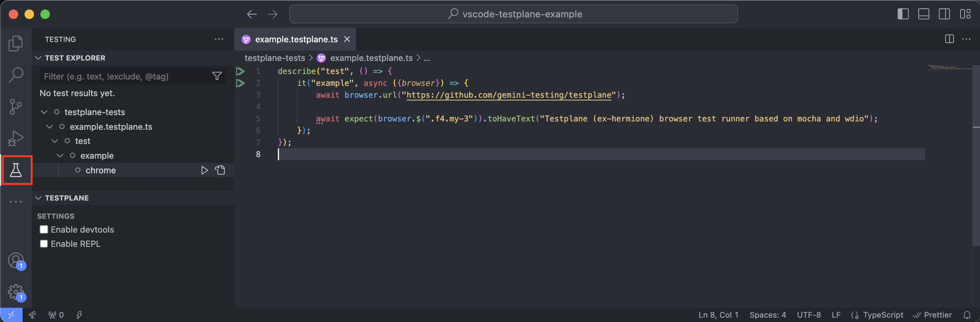The width and height of the screenshot is (980, 322).
Task: Enable REPL checkbox
Action: click(x=44, y=244)
